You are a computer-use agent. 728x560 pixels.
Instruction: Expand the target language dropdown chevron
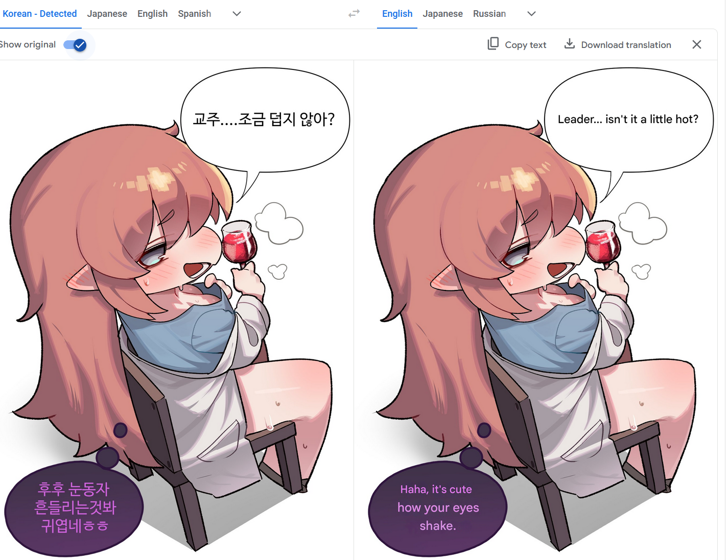(531, 14)
